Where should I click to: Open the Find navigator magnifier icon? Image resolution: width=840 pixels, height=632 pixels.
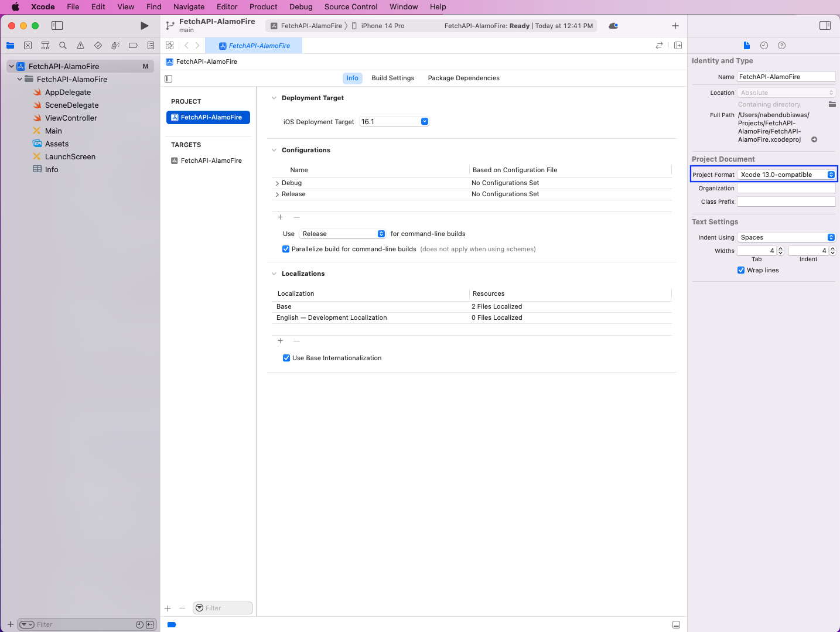63,46
